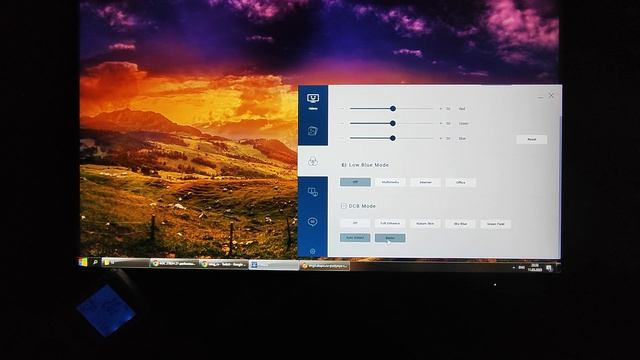Click the taskbar search magnifier icon

point(95,262)
